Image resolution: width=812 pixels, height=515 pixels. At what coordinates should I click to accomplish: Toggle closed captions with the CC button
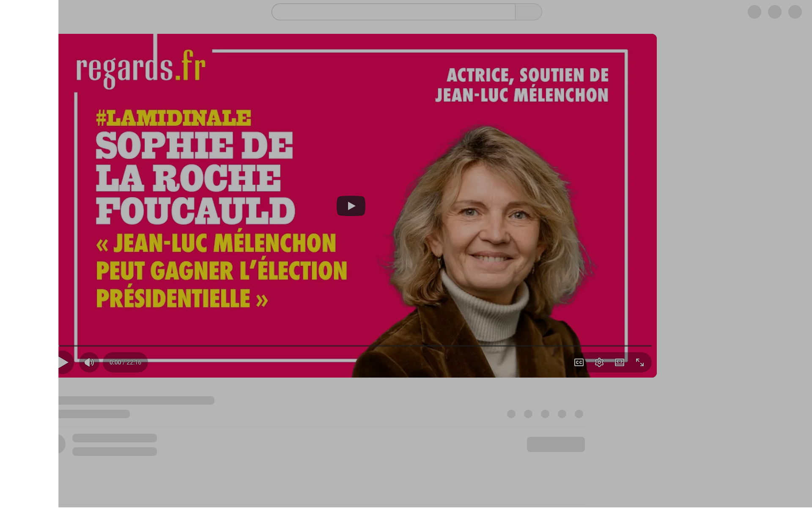pos(579,362)
